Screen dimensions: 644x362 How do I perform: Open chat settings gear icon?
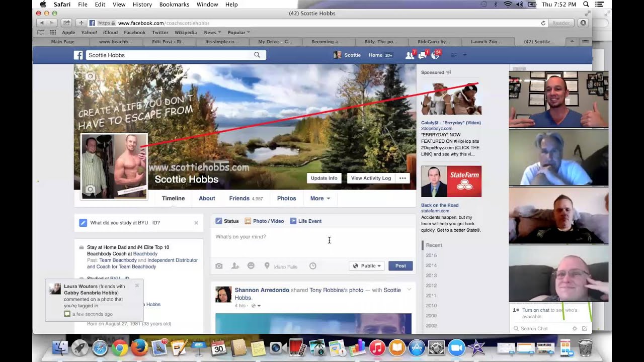[x=575, y=328]
